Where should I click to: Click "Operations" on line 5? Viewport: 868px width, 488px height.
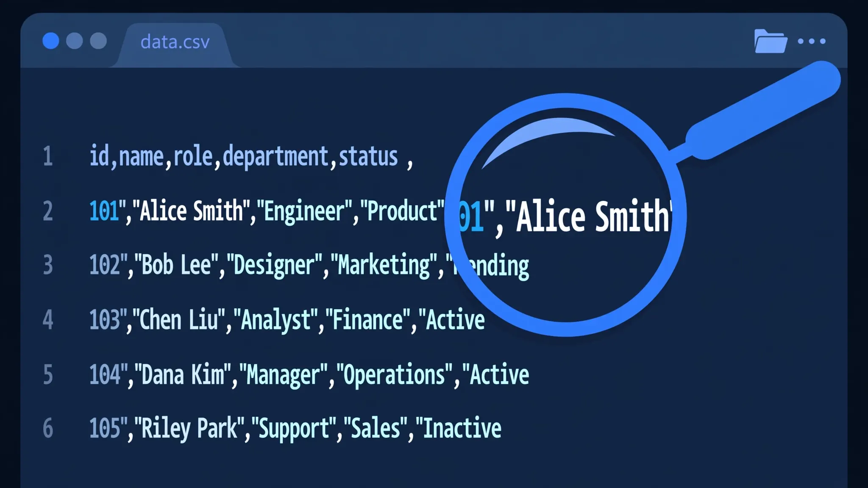[x=395, y=375]
